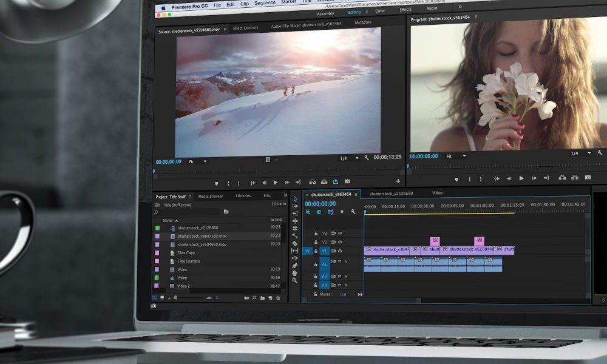The width and height of the screenshot is (607, 364).
Task: Open the File menu
Action: click(x=217, y=5)
